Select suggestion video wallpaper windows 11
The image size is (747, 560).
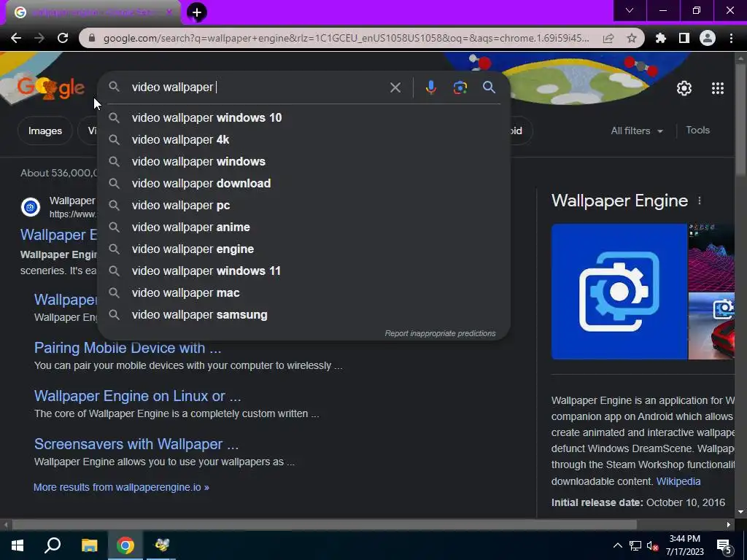[x=303, y=271]
